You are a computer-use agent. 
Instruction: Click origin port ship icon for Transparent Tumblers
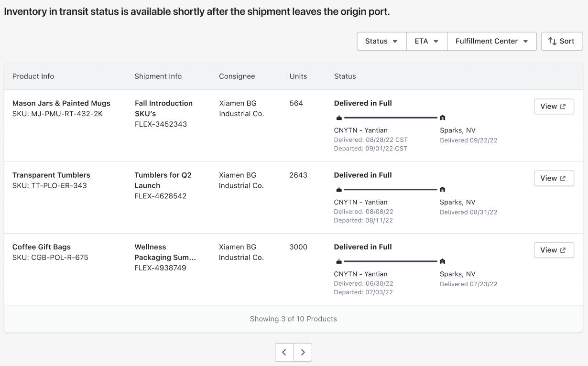(339, 189)
